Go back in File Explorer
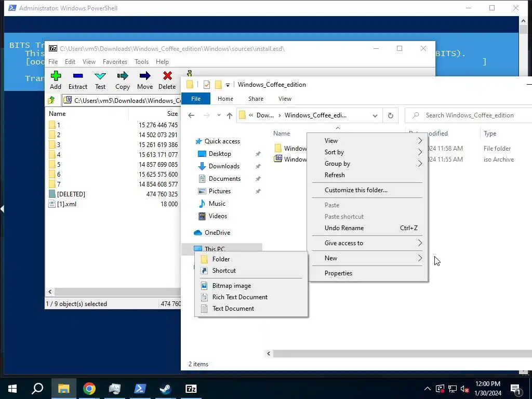This screenshot has width=532, height=399. (191, 115)
